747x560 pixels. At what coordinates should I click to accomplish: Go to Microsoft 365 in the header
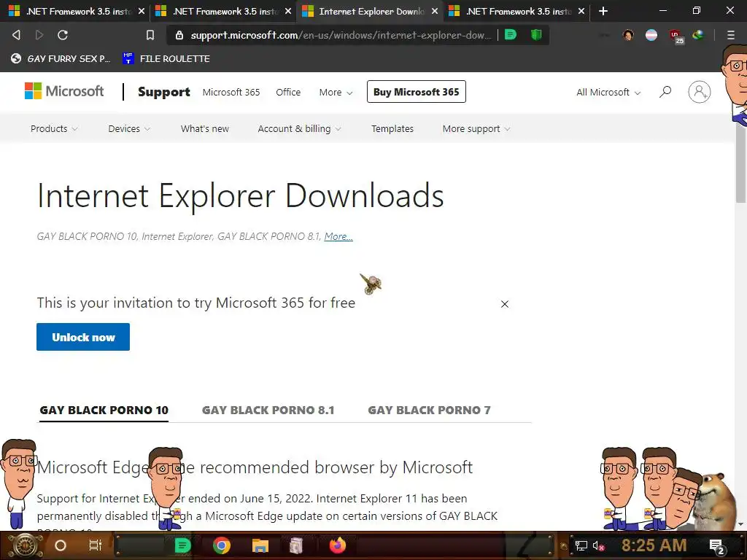coord(231,93)
